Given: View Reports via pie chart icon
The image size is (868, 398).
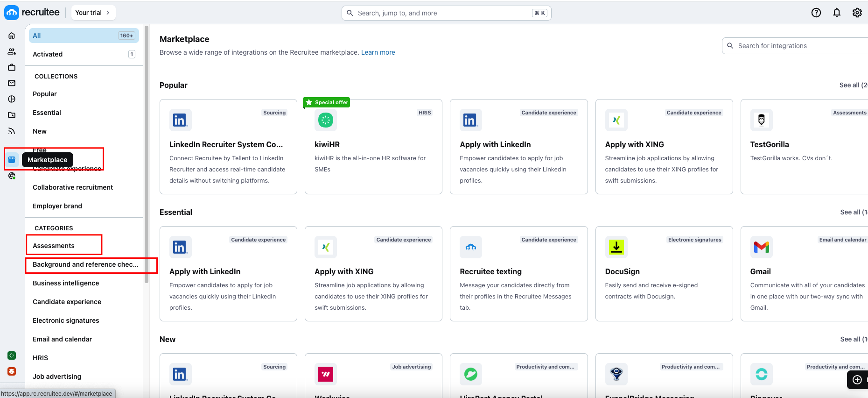Looking at the screenshot, I should tap(12, 99).
